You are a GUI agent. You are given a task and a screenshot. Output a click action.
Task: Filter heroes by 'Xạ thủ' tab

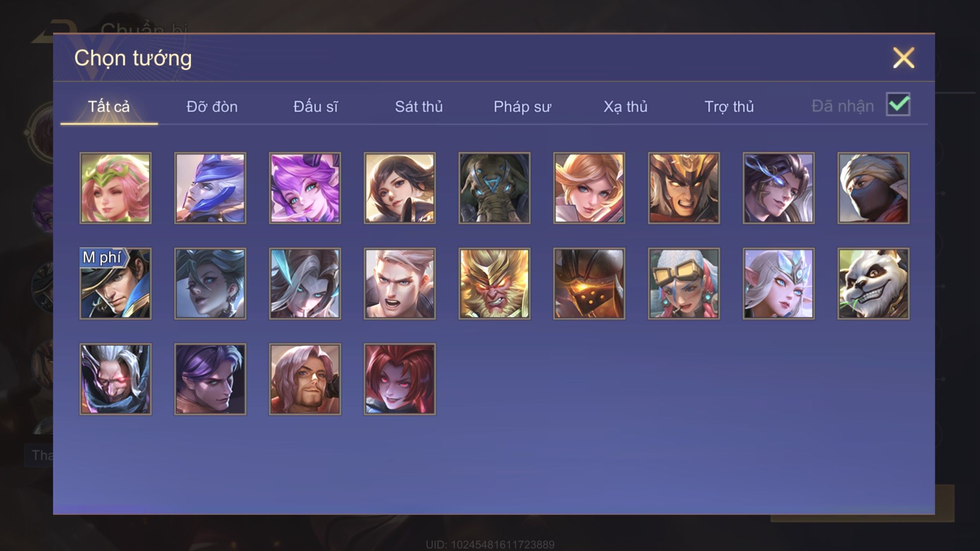pos(625,106)
